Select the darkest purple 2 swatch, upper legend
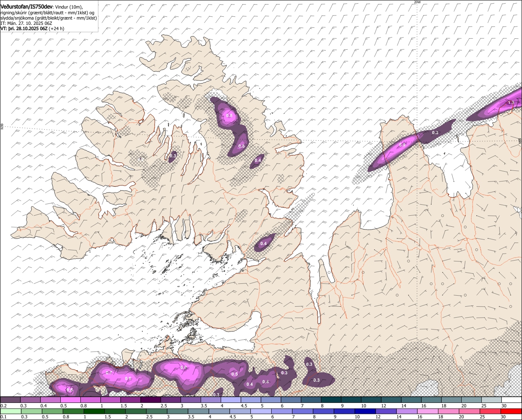The image size is (522, 420). [x=150, y=400]
